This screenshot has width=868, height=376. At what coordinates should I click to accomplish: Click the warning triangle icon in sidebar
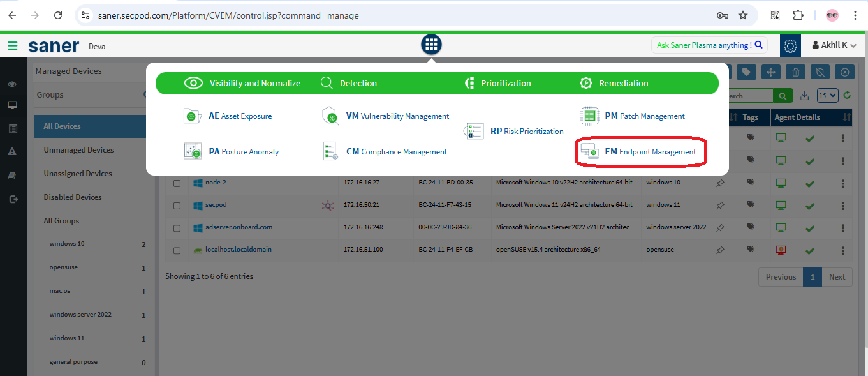click(13, 151)
